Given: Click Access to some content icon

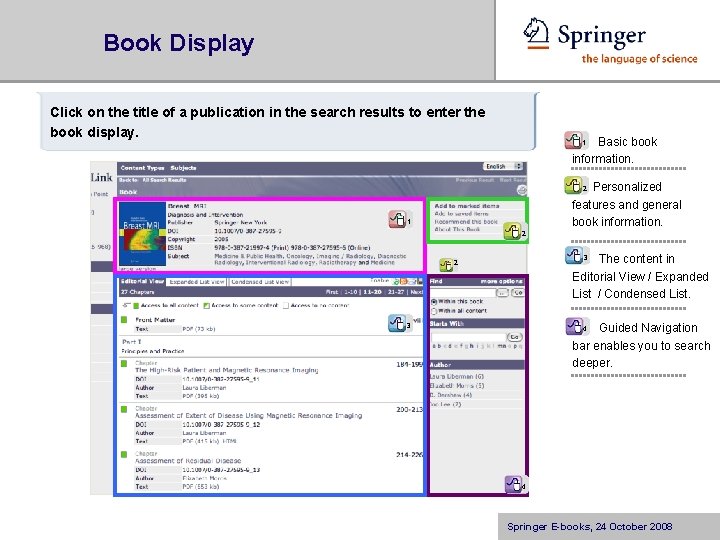Looking at the screenshot, I should pos(207,306).
